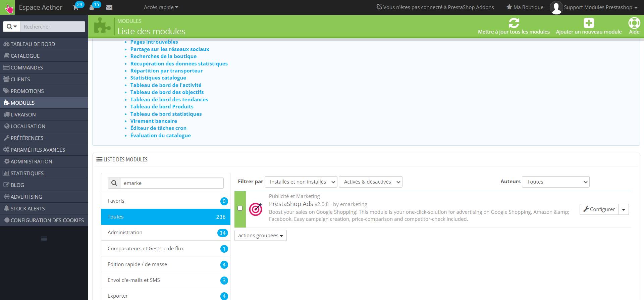Open the Modules menu
This screenshot has height=300, width=644.
click(44, 103)
